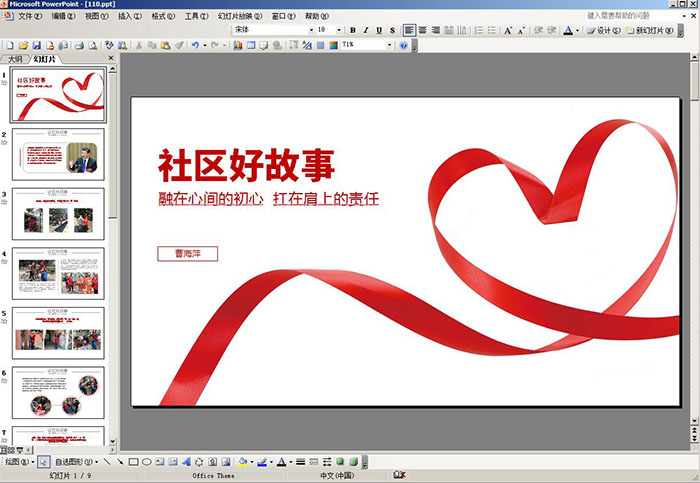Select the Rectangle drawing tool
This screenshot has width=700, height=483.
(x=133, y=462)
